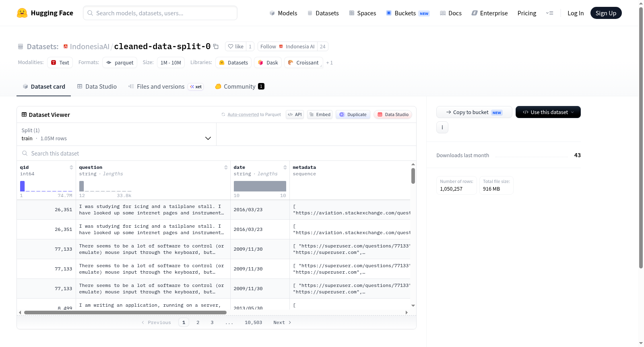Click the Duplicate button
This screenshot has width=644, height=347.
(x=353, y=114)
